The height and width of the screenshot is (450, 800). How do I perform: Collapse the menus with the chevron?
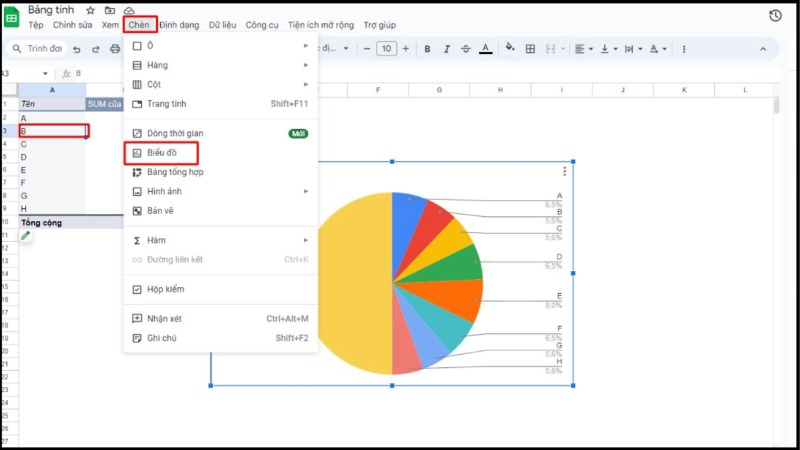click(x=763, y=49)
